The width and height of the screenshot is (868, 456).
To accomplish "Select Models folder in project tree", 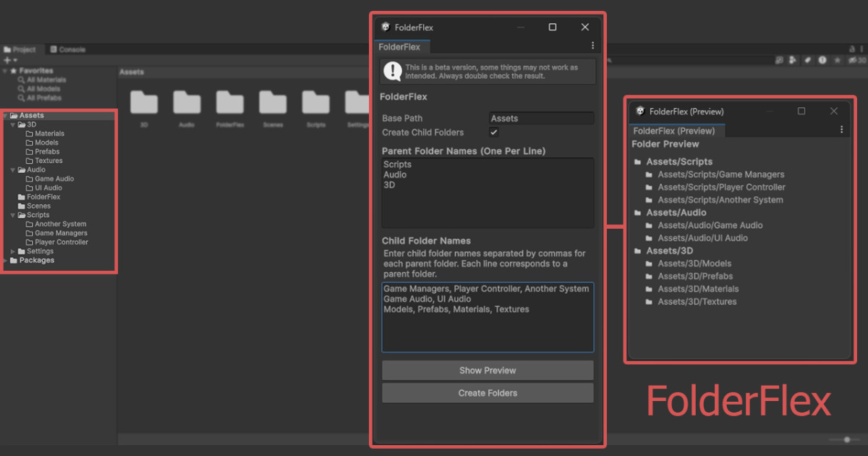I will [42, 143].
